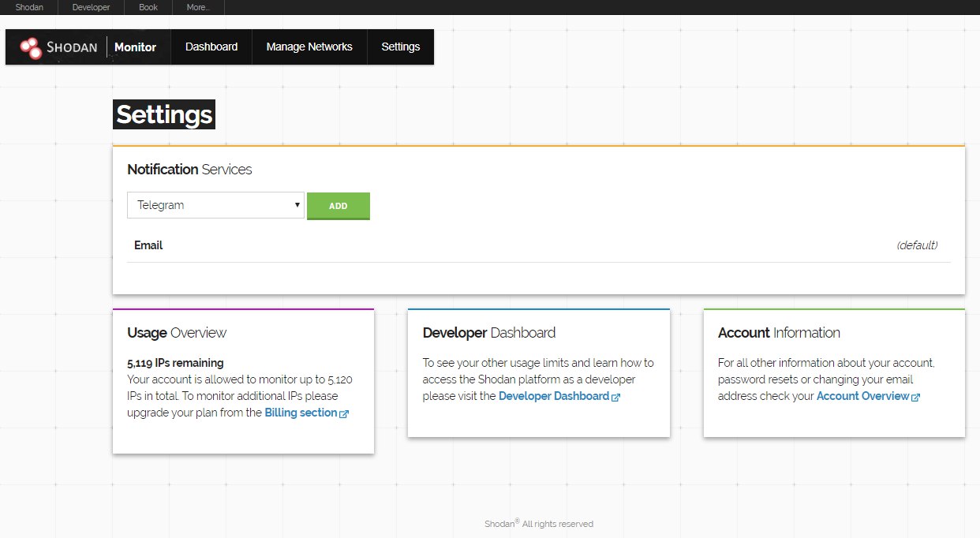980x538 pixels.
Task: Expand the Telegram notification service dropdown
Action: [x=215, y=205]
